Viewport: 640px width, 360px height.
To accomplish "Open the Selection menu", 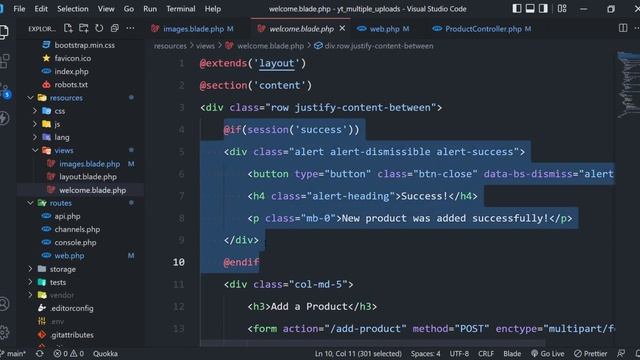I will [x=73, y=9].
